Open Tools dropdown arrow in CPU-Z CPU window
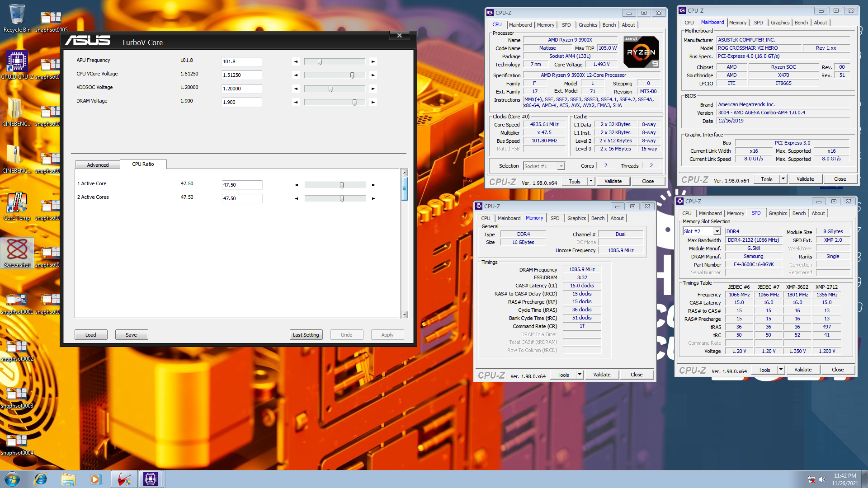 (591, 181)
